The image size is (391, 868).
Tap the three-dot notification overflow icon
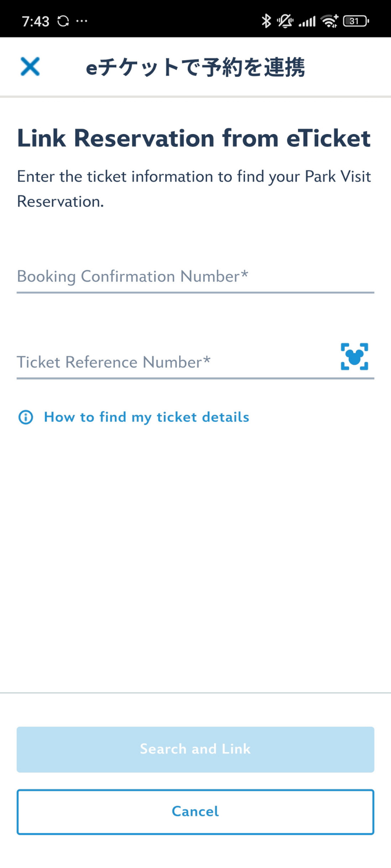82,21
